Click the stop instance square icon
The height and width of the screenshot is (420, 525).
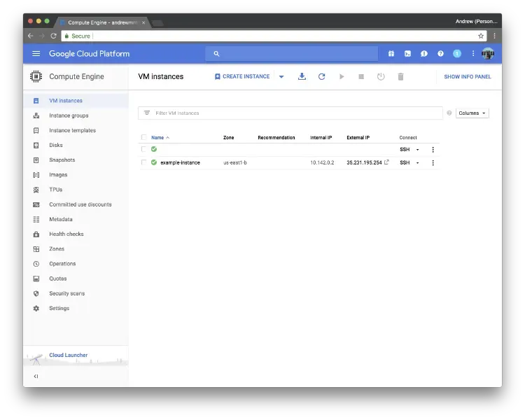[361, 76]
